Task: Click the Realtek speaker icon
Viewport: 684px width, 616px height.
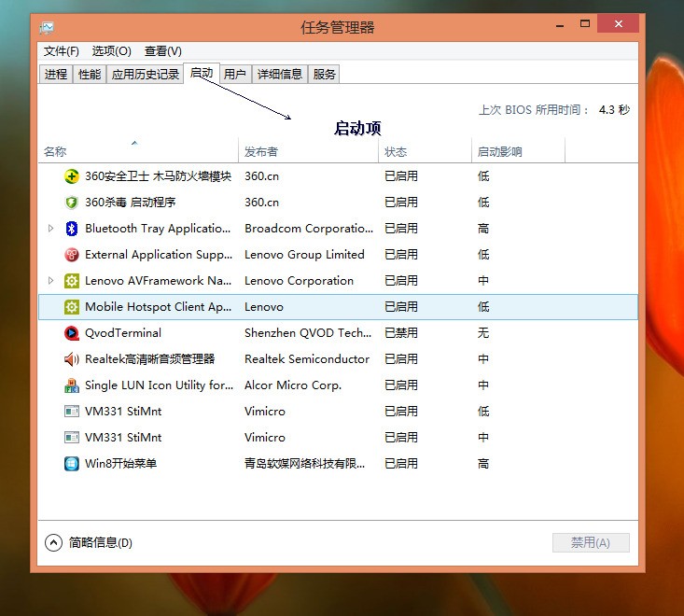Action: [72, 359]
